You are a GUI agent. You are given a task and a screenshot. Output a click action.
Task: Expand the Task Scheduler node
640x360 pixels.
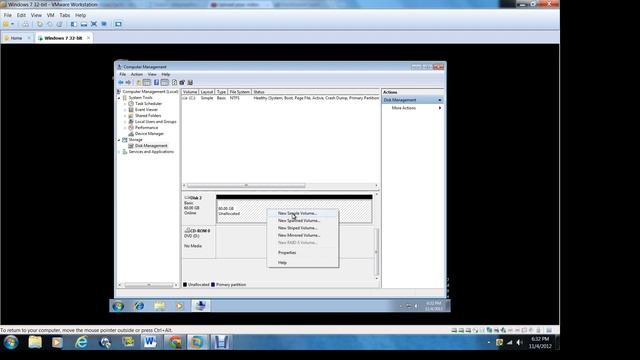coord(125,104)
